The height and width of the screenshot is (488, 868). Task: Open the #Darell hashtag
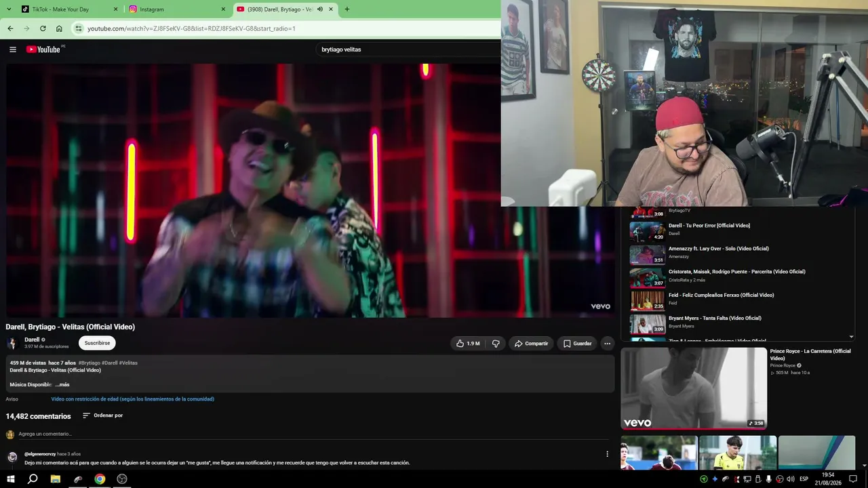[109, 363]
